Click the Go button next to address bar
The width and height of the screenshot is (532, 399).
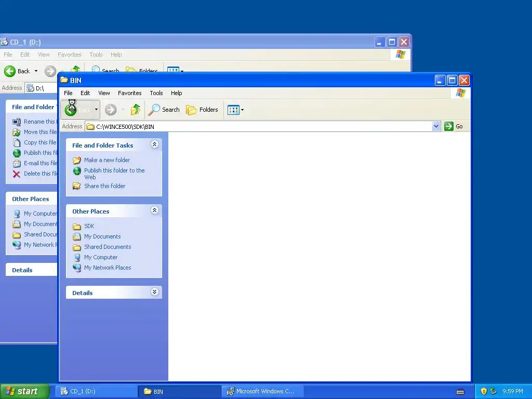[x=454, y=126]
